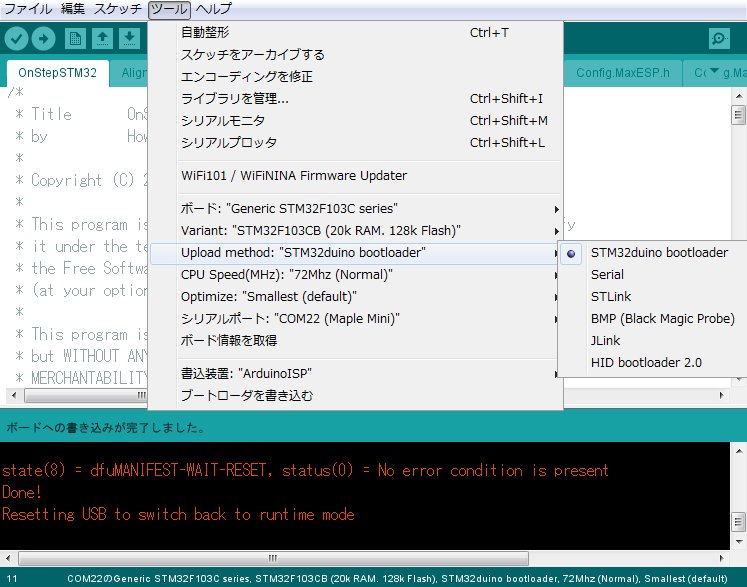Expand the シリアルポート COM22 submenu
The width and height of the screenshot is (747, 587).
(x=355, y=318)
